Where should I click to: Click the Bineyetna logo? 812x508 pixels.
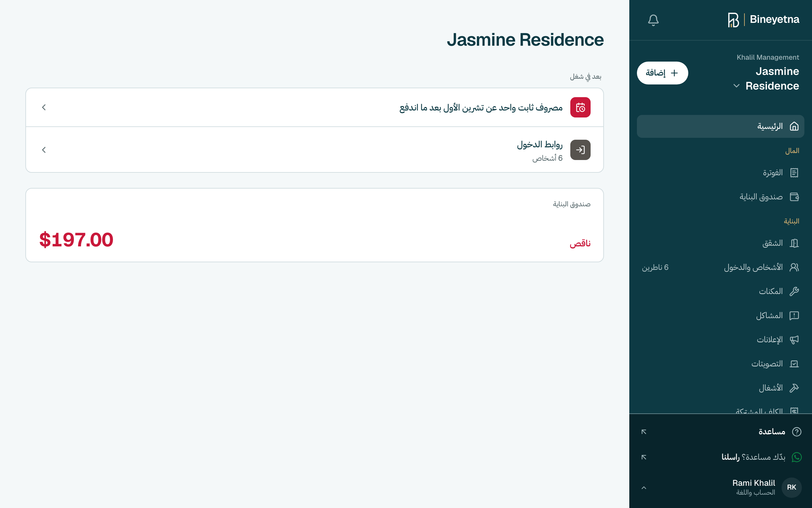point(763,20)
